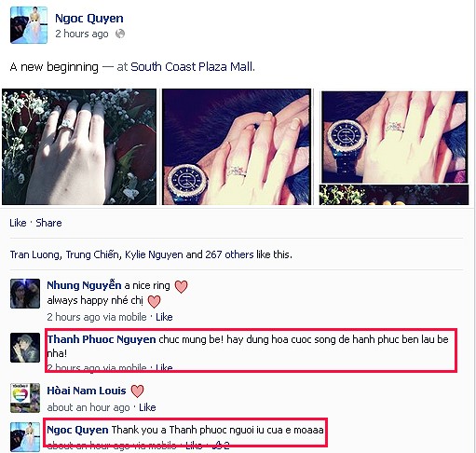476x453 pixels.
Task: Click Ngoc Quyen's avatar on her reply
Action: click(25, 437)
